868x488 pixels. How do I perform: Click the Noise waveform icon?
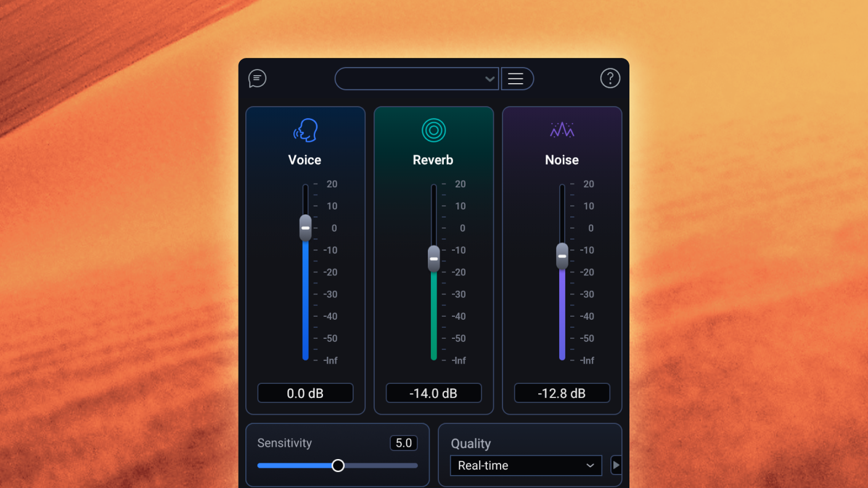tap(562, 130)
